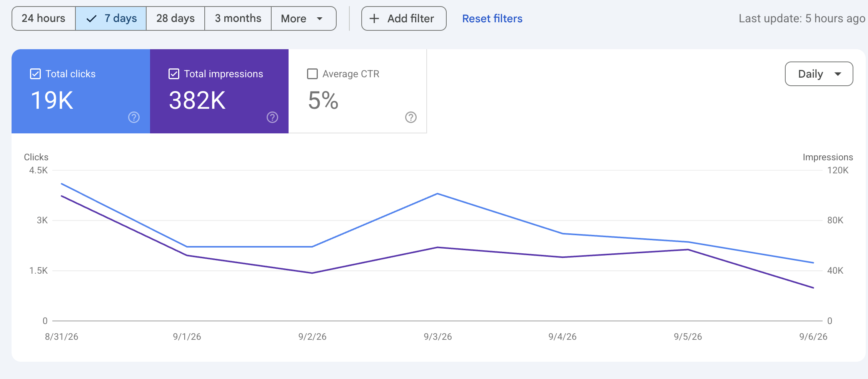This screenshot has width=868, height=379.
Task: Click the 1.5K clicks axis label
Action: pos(38,271)
